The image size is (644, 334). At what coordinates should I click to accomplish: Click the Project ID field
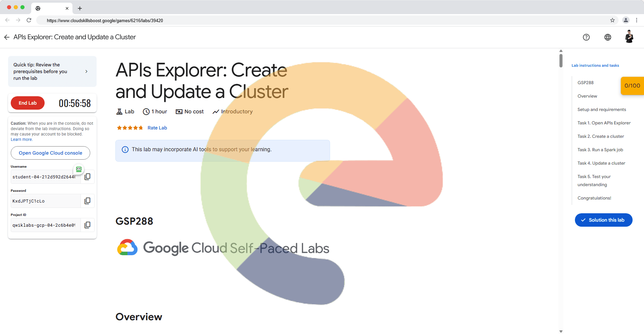coord(46,225)
